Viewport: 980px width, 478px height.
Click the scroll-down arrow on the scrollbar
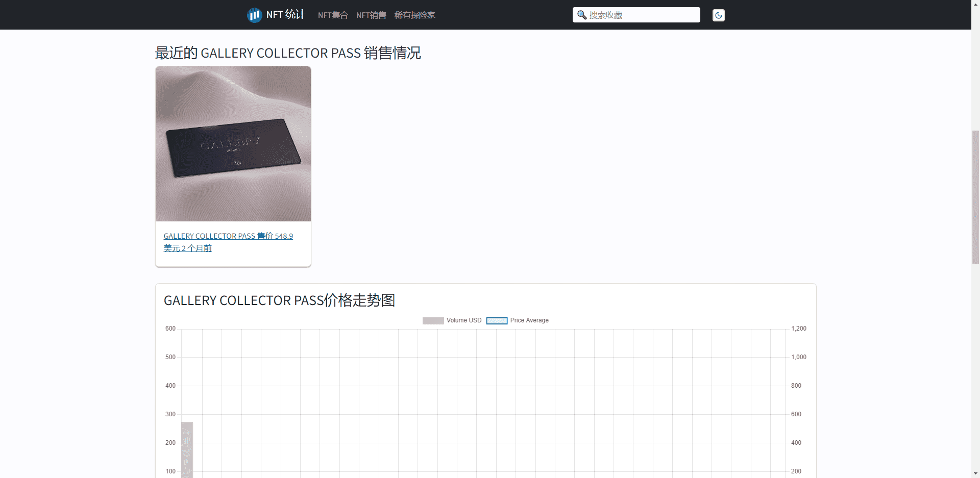[x=975, y=474]
